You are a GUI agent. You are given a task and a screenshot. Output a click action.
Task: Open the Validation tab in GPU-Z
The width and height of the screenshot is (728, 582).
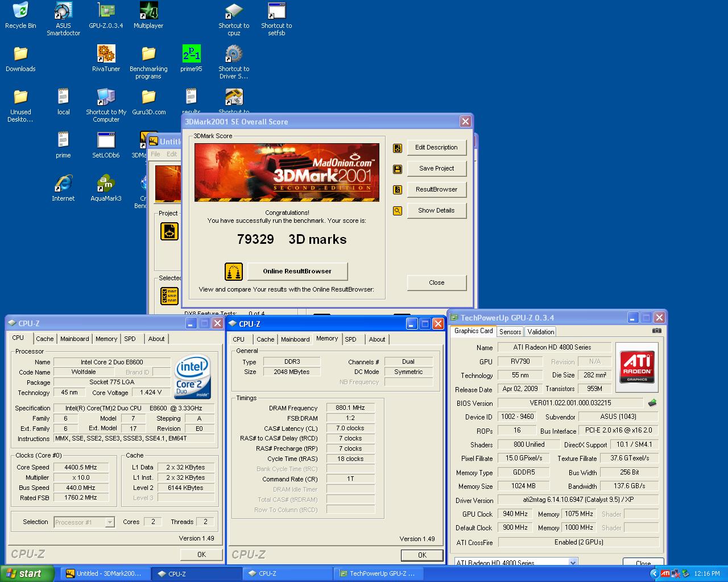pos(541,332)
